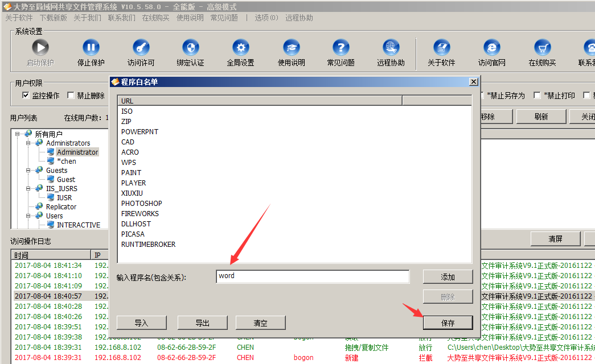Open the 关于软件 menu
Viewport: 595px width, 364px height.
(19, 18)
